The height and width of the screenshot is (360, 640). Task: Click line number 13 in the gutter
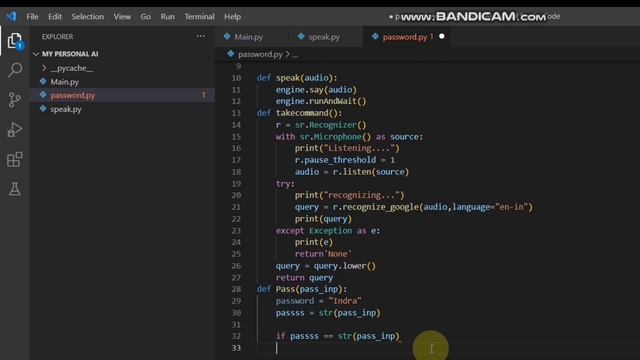(236, 113)
